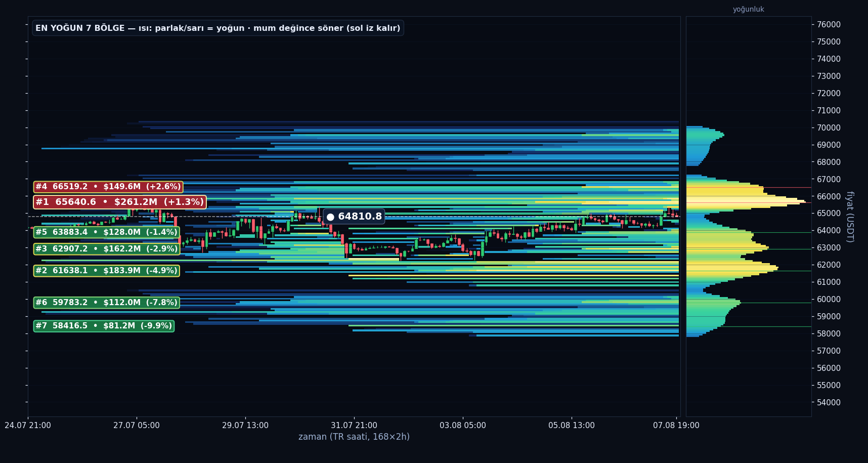Screen dimensions: 868x463
Task: Click the 59000 price axis label
Action: [x=829, y=317]
